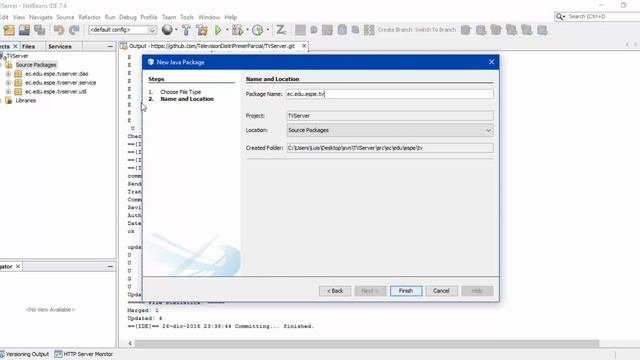Expand ec.edu.espe.tvserver.dao package
The width and height of the screenshot is (640, 360).
pos(8,74)
